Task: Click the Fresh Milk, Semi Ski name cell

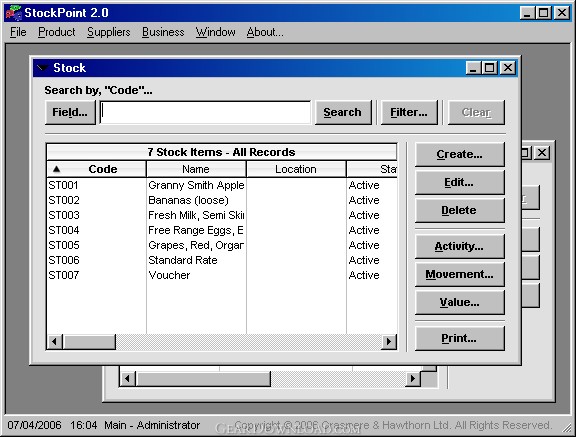Action: [x=196, y=215]
